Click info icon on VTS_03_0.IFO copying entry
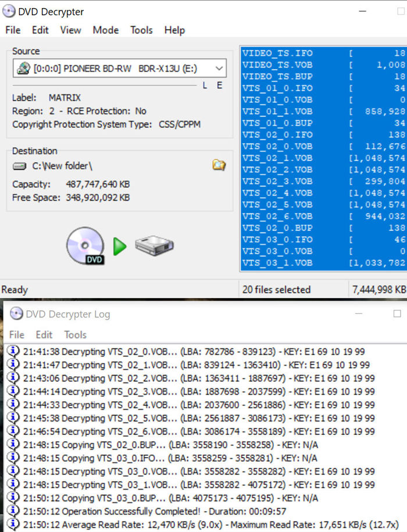Viewport: 407px width, 532px height. point(13,458)
